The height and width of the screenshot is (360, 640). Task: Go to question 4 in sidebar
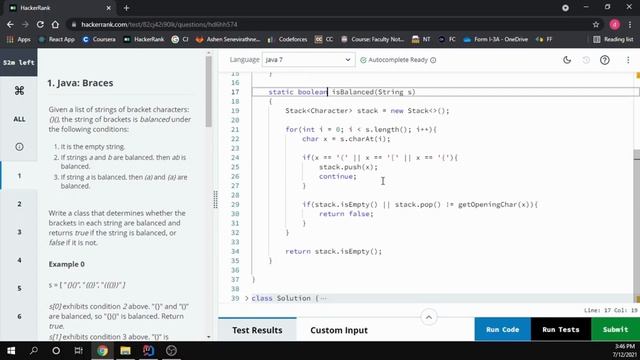(x=19, y=260)
